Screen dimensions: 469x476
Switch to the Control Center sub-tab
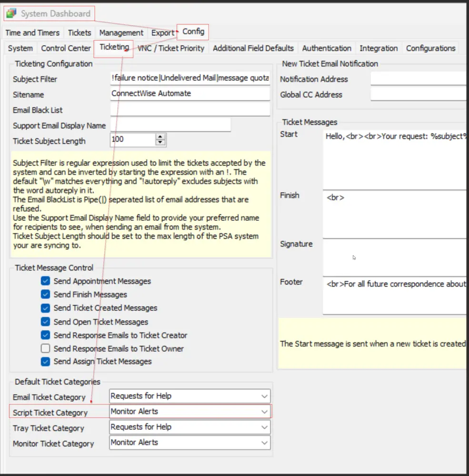point(66,48)
